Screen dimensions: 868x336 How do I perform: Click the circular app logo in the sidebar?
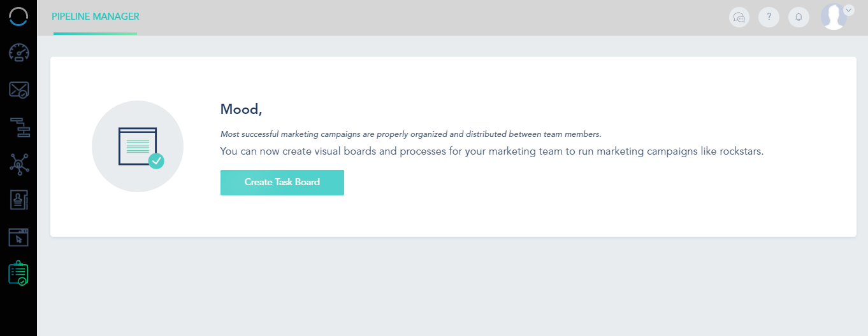click(x=18, y=17)
